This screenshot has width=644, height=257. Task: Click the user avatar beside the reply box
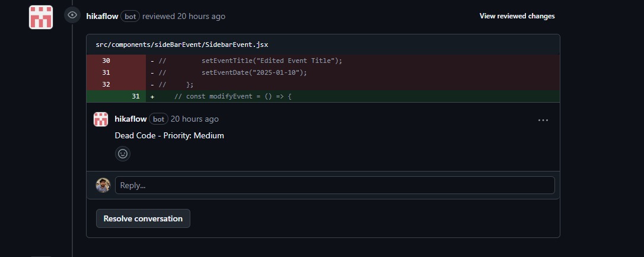click(x=103, y=185)
